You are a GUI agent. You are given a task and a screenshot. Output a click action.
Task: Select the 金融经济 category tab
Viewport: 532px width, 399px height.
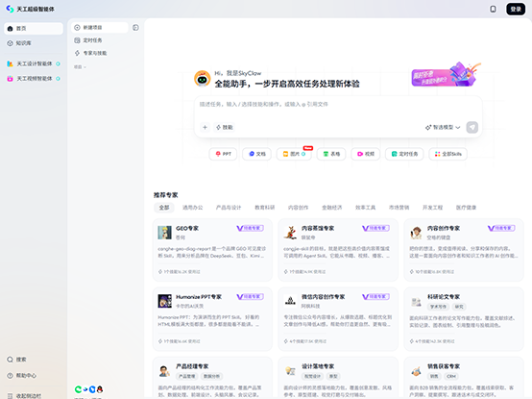332,208
